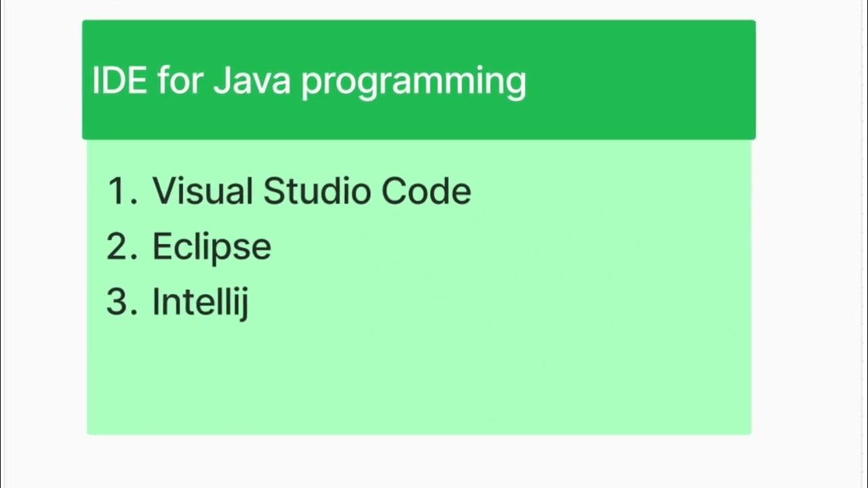This screenshot has height=488, width=868.
Task: Click the number '3.' list marker
Action: (x=123, y=302)
